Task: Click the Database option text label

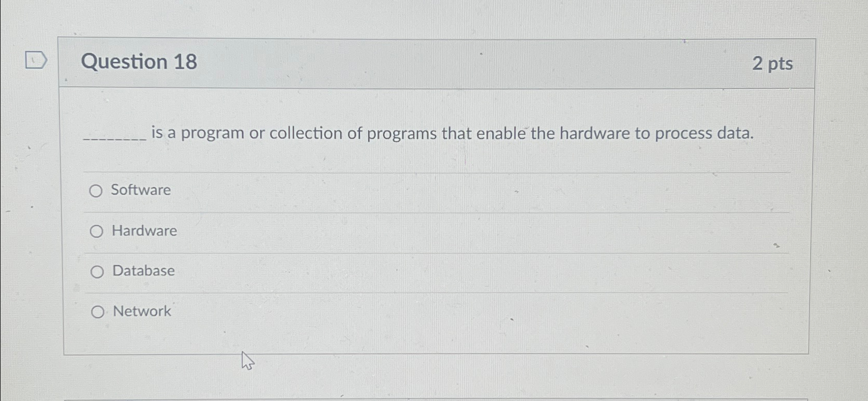Action: pyautogui.click(x=142, y=270)
